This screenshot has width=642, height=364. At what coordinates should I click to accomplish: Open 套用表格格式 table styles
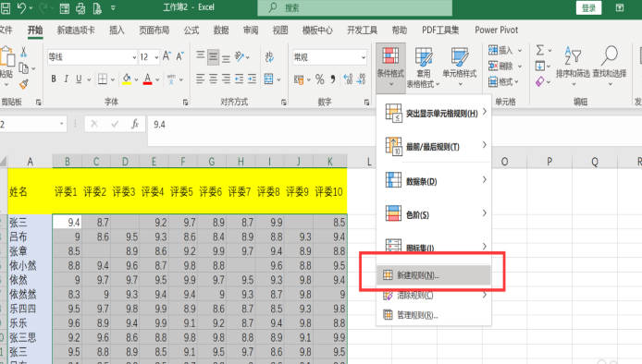point(424,67)
